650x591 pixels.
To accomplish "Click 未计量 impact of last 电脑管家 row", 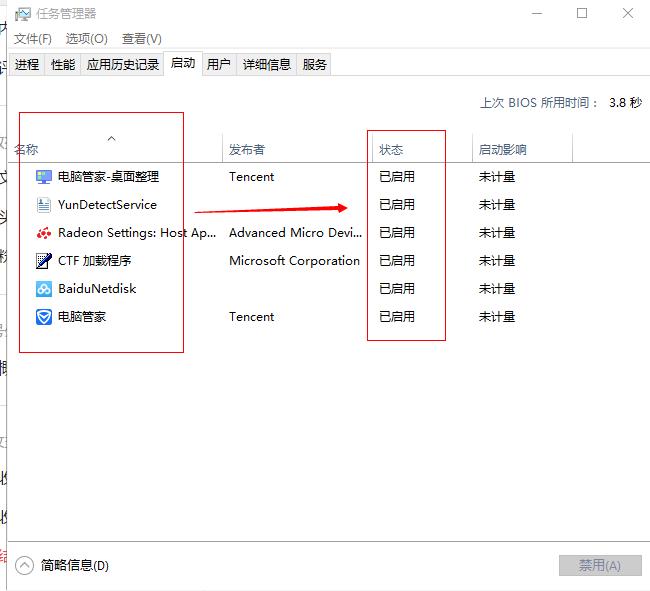I will pos(497,317).
